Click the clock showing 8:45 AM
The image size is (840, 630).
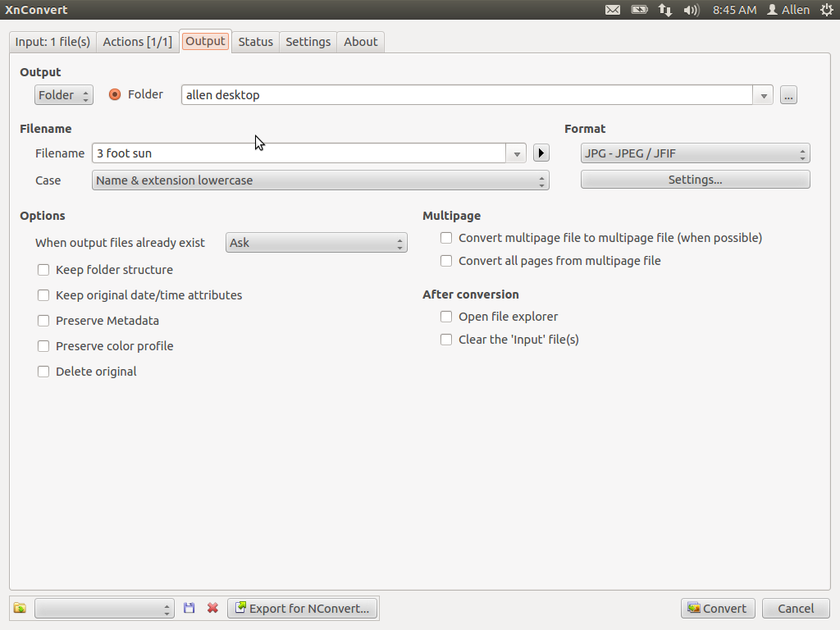(x=734, y=10)
